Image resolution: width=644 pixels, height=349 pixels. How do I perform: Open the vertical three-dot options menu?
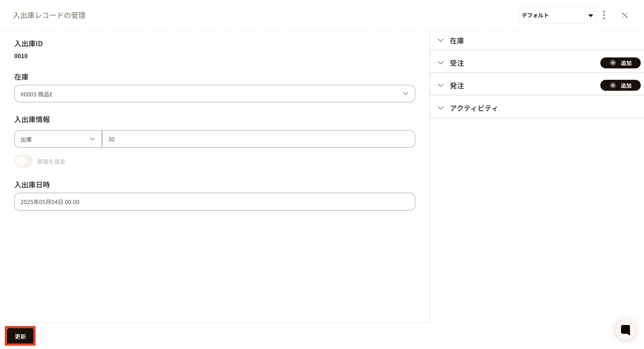(x=604, y=15)
